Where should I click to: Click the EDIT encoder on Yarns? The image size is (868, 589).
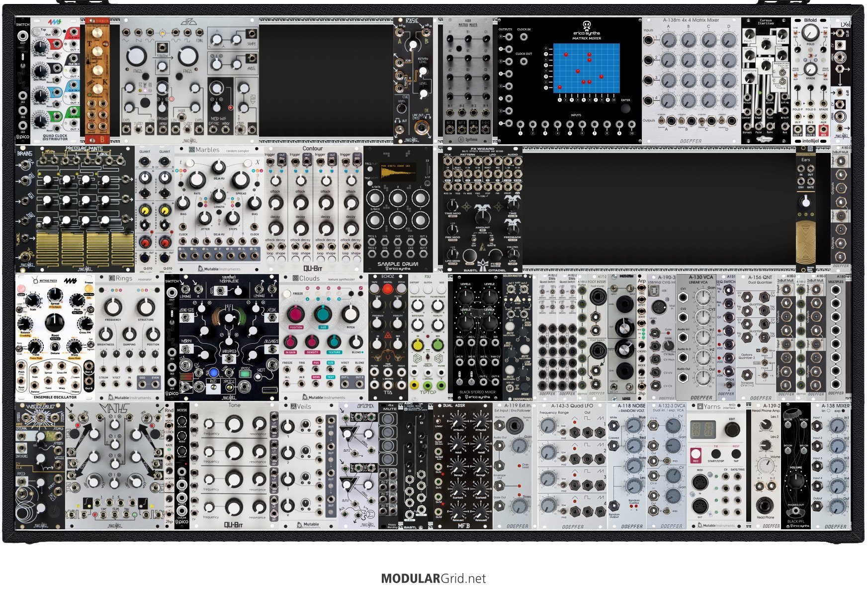pyautogui.click(x=731, y=429)
